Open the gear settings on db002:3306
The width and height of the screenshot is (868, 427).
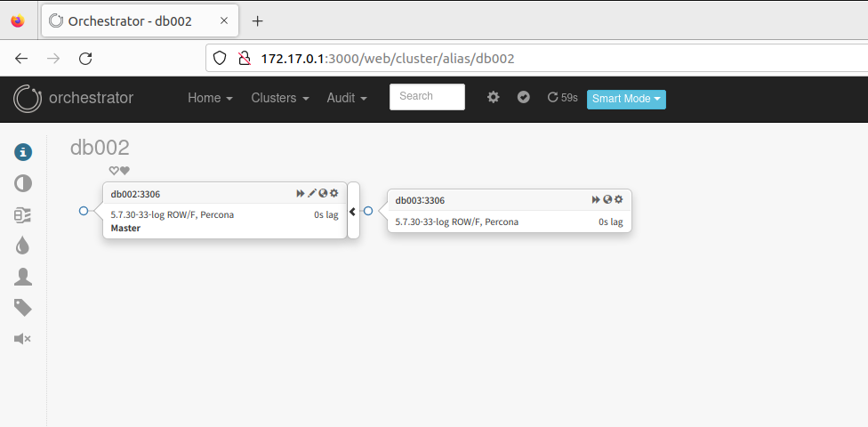click(334, 193)
